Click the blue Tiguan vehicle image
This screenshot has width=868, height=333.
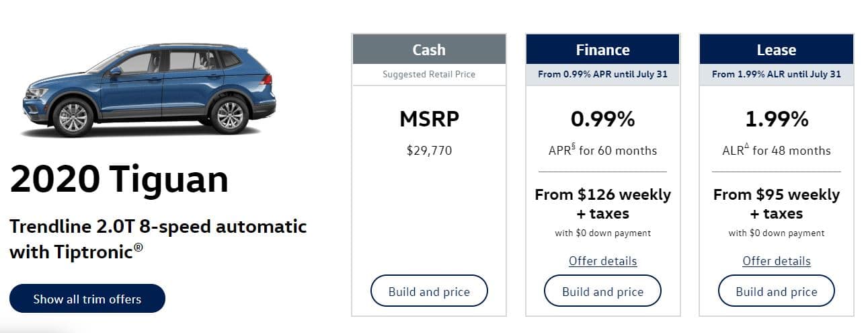coord(149,89)
